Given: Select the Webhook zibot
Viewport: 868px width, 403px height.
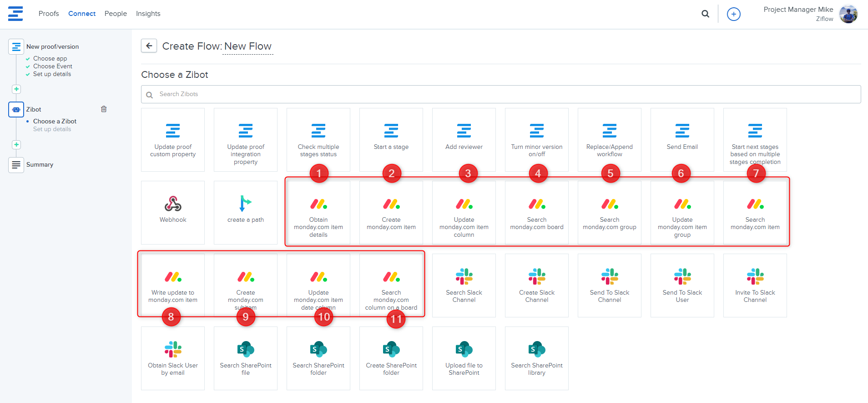Looking at the screenshot, I should (x=173, y=212).
